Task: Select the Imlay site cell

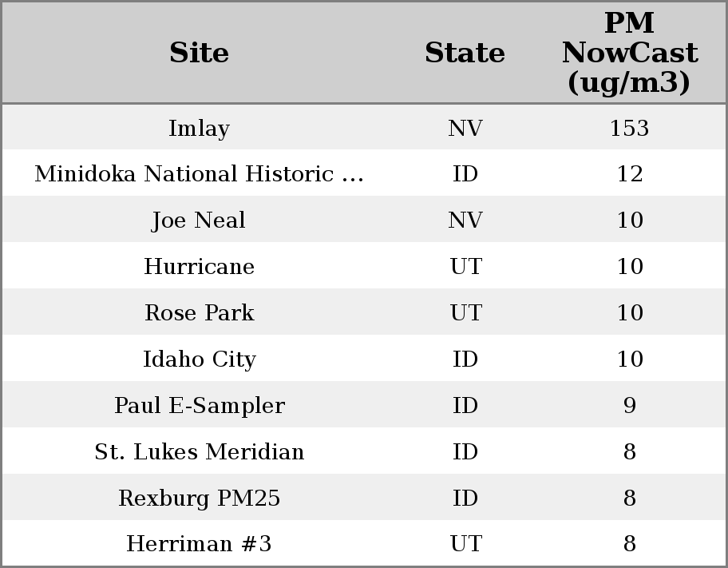Action: (199, 128)
